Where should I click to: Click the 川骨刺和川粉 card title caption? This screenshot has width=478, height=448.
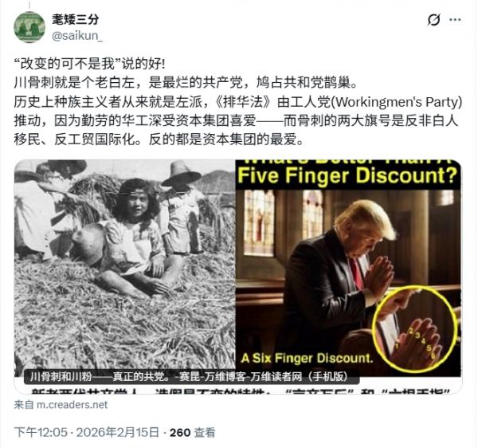[x=189, y=376]
